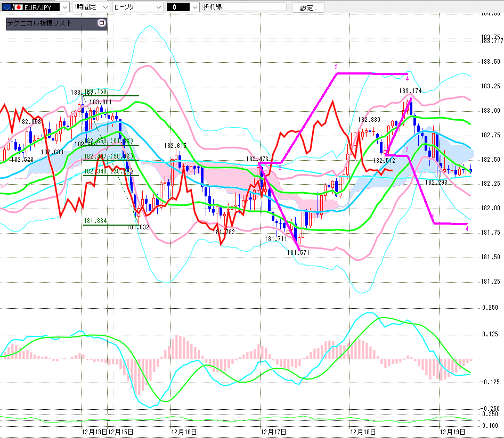This screenshot has height=438, width=504.
Task: Click the 181.571 low price label
Action: [298, 252]
